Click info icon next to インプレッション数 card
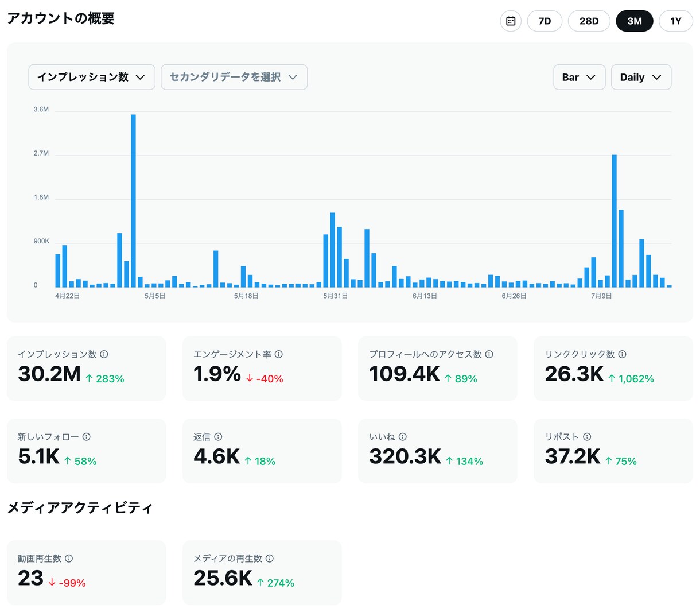This screenshot has width=700, height=616. click(104, 354)
